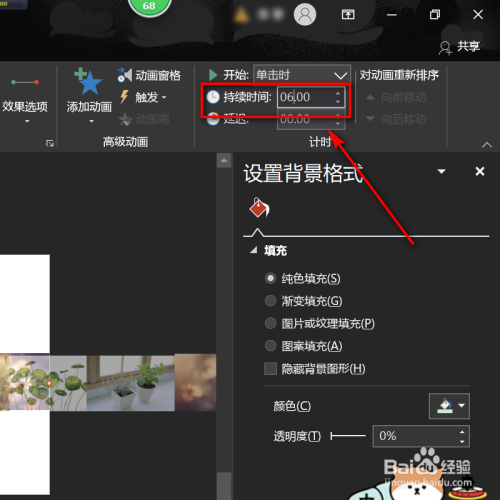Click Move Later (向后移动)
This screenshot has height=500, width=500.
pyautogui.click(x=396, y=119)
